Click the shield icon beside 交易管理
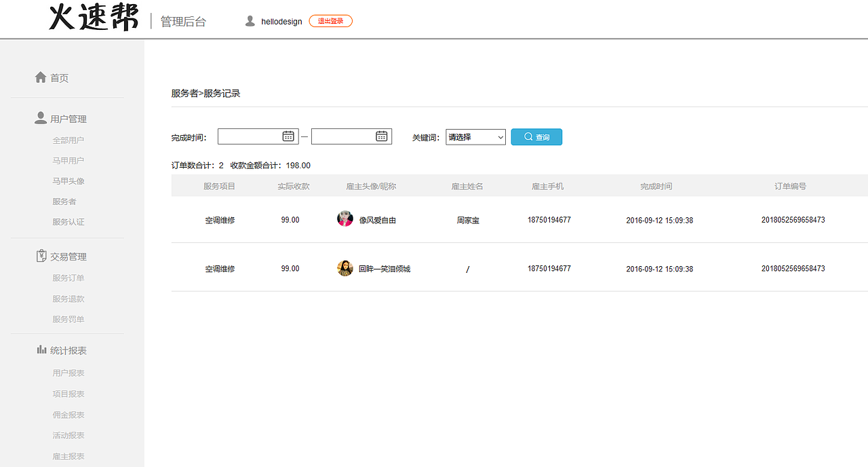Viewport: 868px width, 467px height. pos(41,255)
